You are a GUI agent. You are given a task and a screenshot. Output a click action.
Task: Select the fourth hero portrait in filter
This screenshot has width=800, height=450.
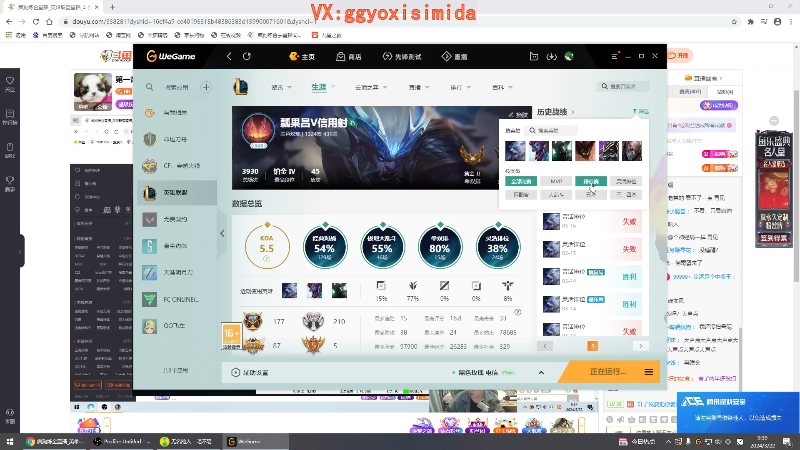pyautogui.click(x=585, y=151)
